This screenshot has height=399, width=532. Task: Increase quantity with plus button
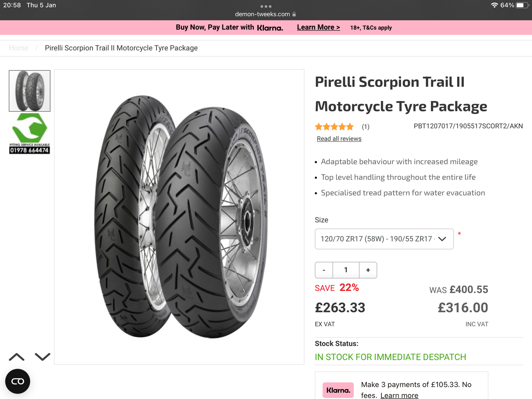(368, 270)
